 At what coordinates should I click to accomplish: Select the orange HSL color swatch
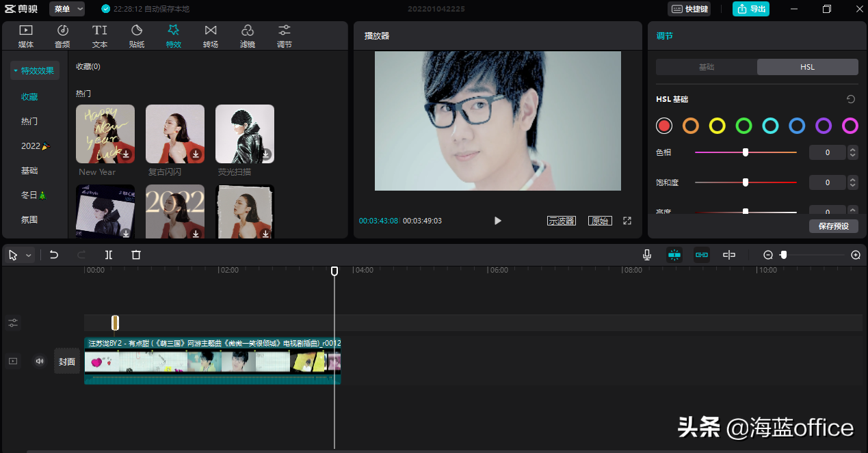click(x=691, y=126)
